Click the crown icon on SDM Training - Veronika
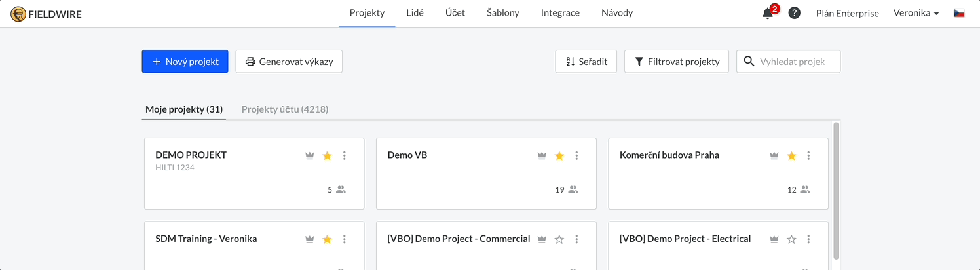 310,239
